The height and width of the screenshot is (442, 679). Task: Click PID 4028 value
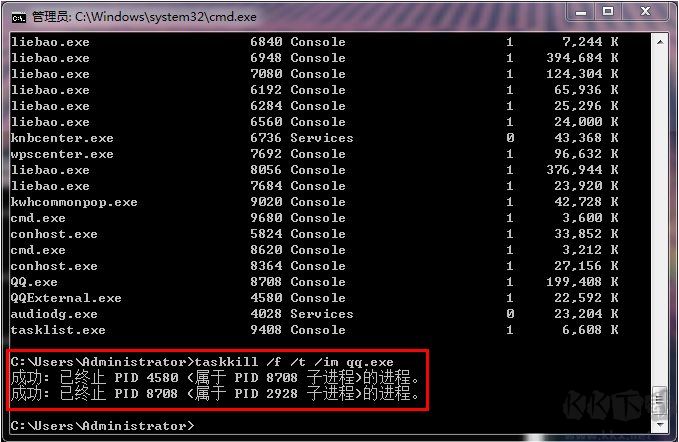(x=266, y=314)
